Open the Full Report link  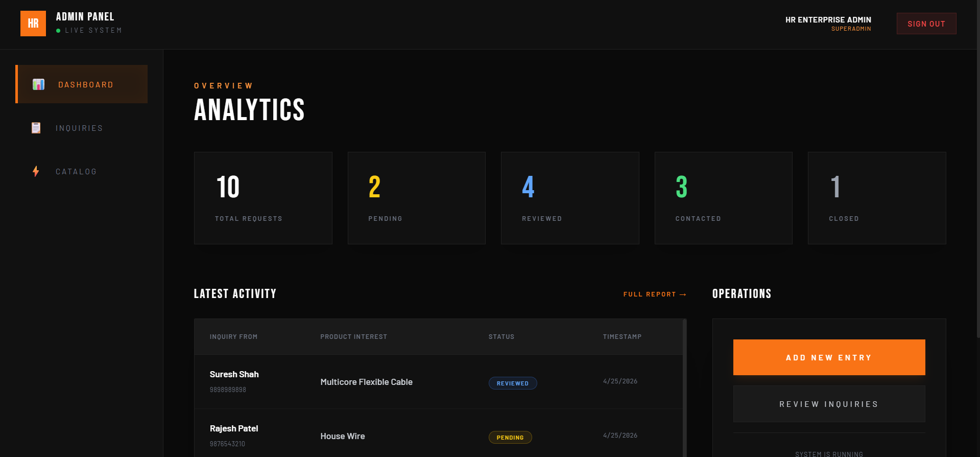tap(654, 294)
